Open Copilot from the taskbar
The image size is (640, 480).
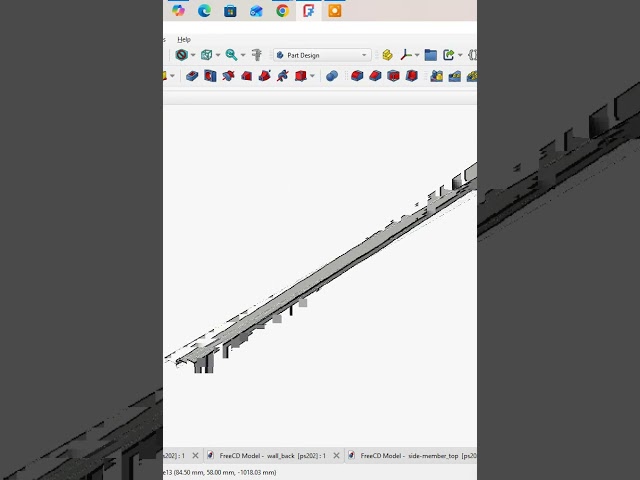(x=178, y=11)
